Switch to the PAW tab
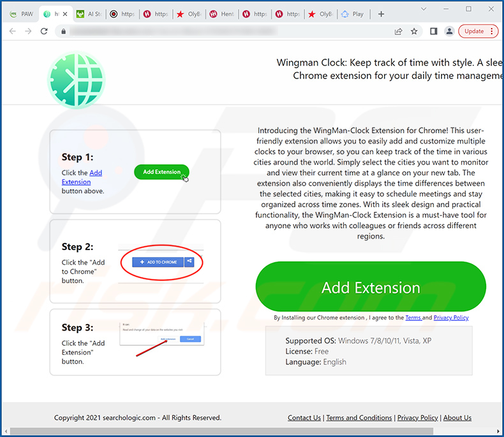Viewport: 504px width, 437px height. tap(21, 13)
